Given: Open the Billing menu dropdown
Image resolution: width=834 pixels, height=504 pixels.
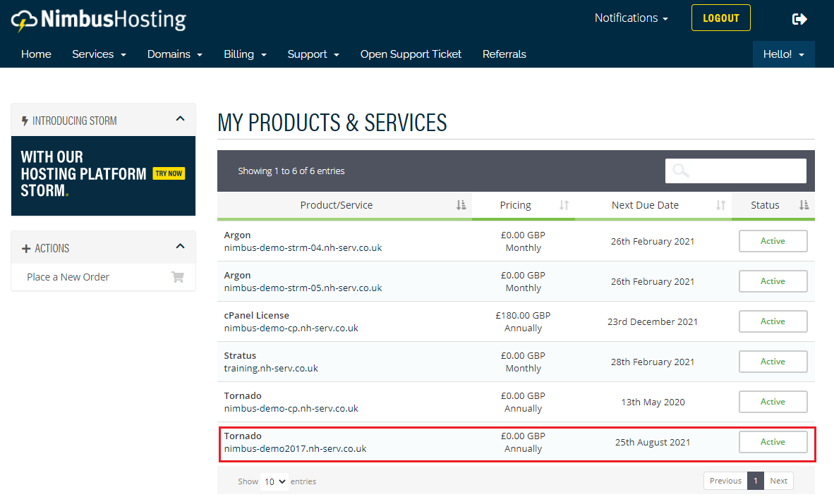Looking at the screenshot, I should (246, 54).
